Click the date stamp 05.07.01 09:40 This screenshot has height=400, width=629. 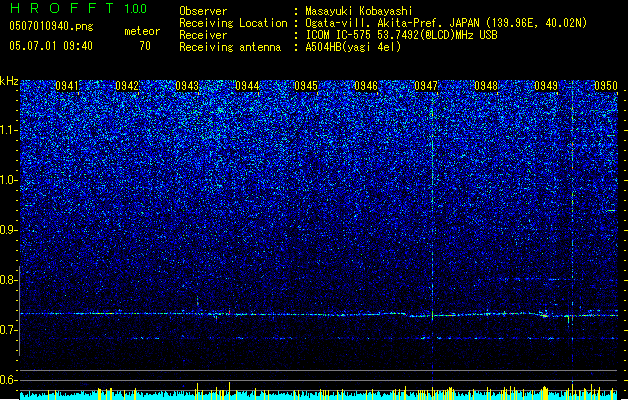(x=51, y=46)
